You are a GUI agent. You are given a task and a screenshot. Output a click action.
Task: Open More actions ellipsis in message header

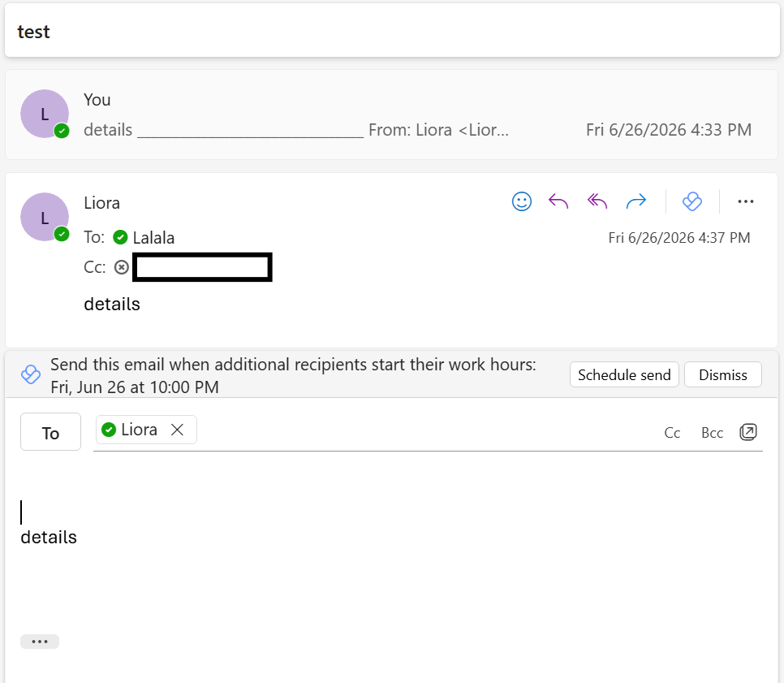746,201
